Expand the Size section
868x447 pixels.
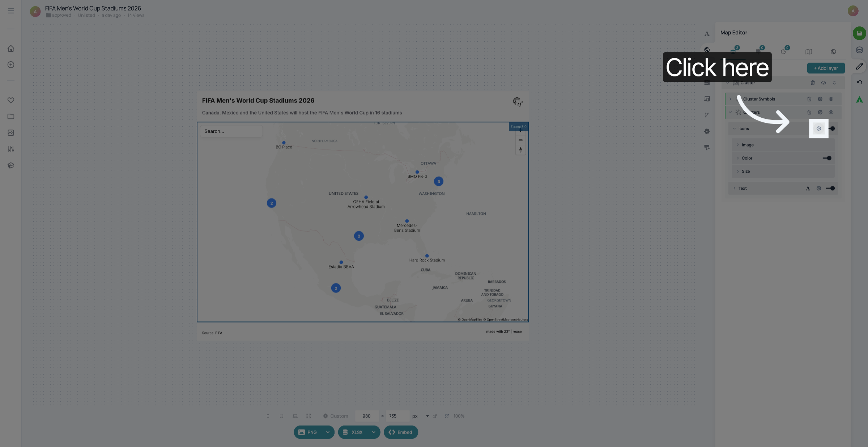coord(738,171)
